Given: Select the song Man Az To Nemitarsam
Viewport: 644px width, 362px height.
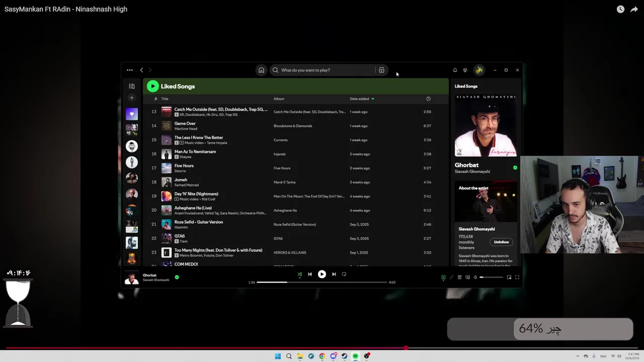Looking at the screenshot, I should (x=195, y=151).
